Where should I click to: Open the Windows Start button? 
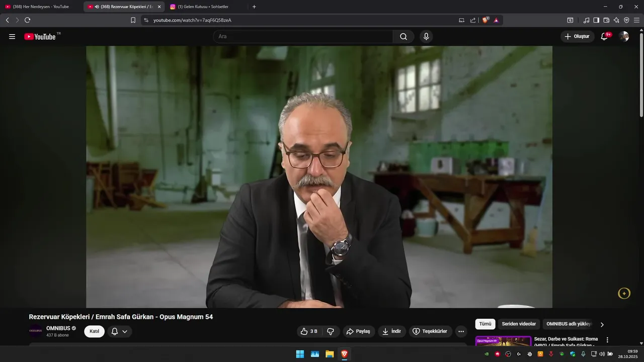tap(300, 354)
